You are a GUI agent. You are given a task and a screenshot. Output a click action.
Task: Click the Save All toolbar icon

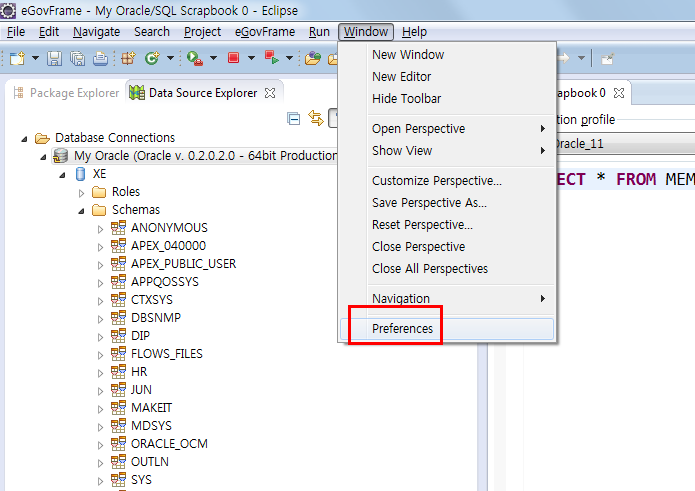78,58
